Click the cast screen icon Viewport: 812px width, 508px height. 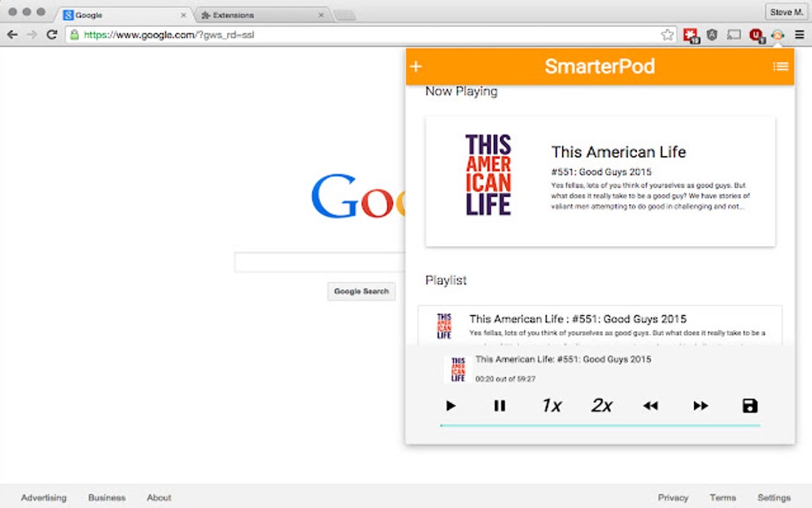coord(734,35)
